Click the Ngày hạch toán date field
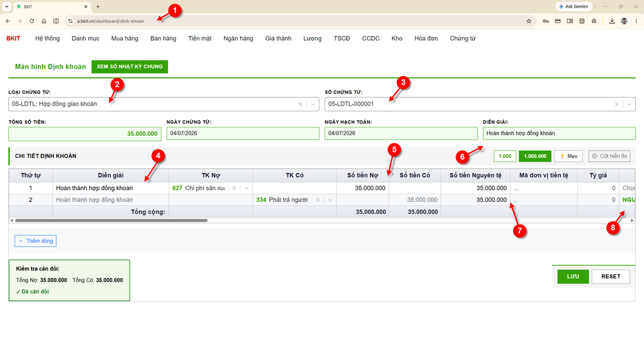The height and width of the screenshot is (346, 644). pyautogui.click(x=401, y=133)
